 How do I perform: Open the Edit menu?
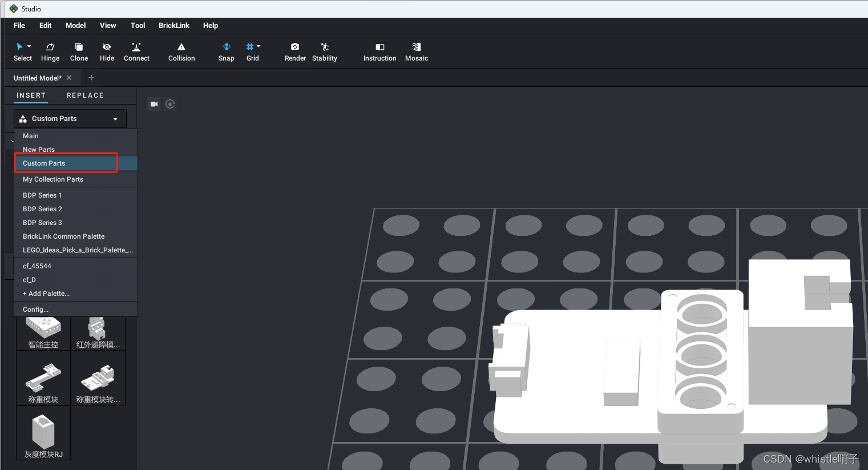coord(46,26)
